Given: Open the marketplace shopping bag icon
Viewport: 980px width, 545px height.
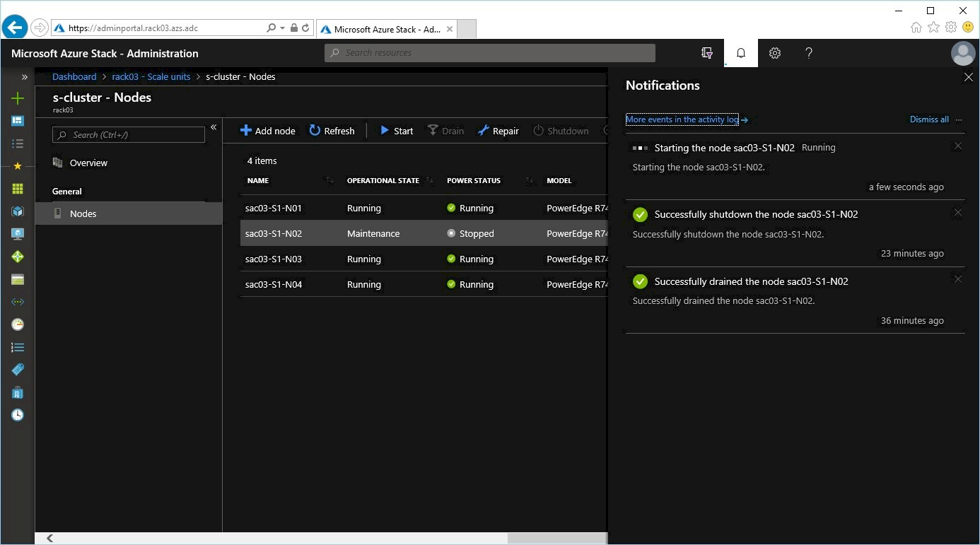Looking at the screenshot, I should coord(18,392).
